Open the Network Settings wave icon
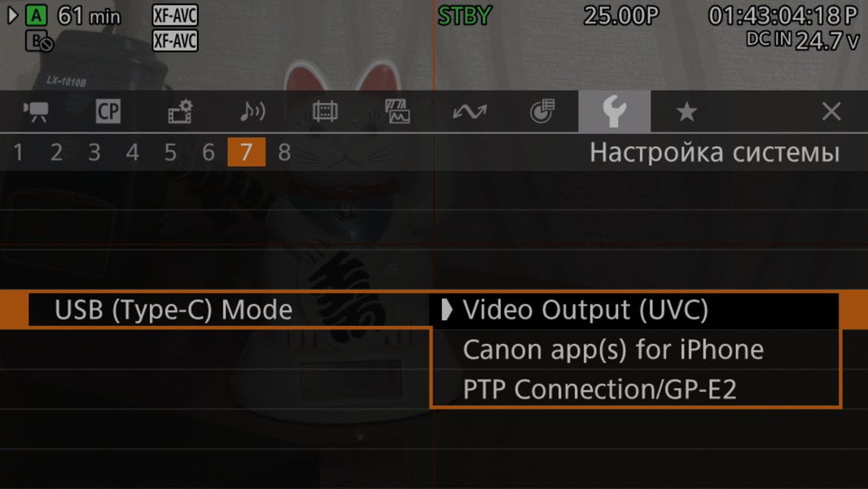Viewport: 868px width, 489px height. 470,112
